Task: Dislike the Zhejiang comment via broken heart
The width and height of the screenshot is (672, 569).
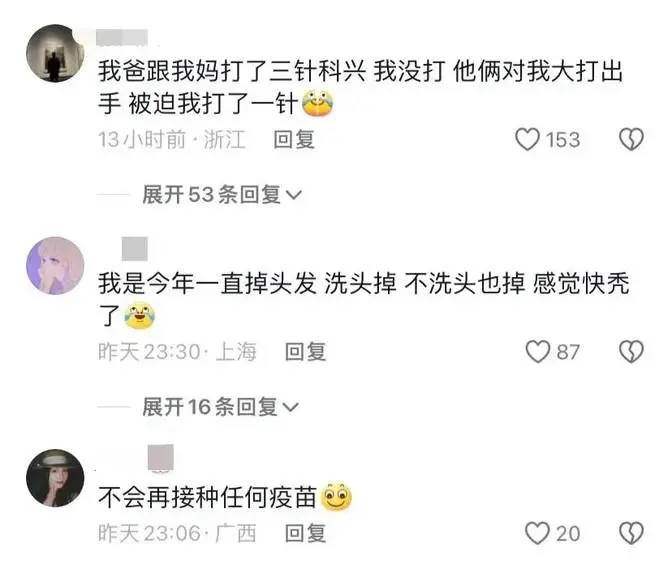Action: click(x=631, y=139)
